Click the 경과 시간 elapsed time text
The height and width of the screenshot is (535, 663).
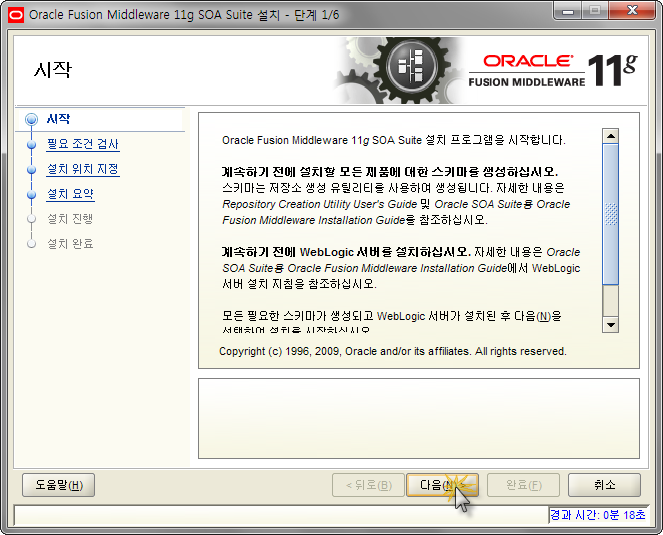597,515
